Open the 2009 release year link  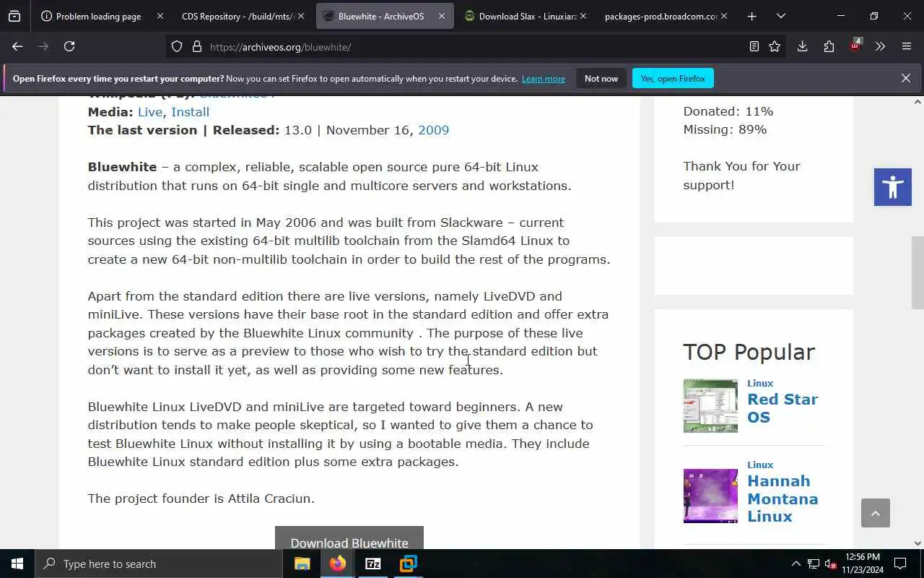tap(433, 130)
